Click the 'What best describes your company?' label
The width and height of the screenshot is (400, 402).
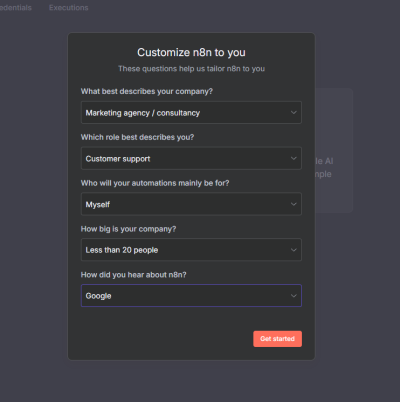(x=147, y=91)
